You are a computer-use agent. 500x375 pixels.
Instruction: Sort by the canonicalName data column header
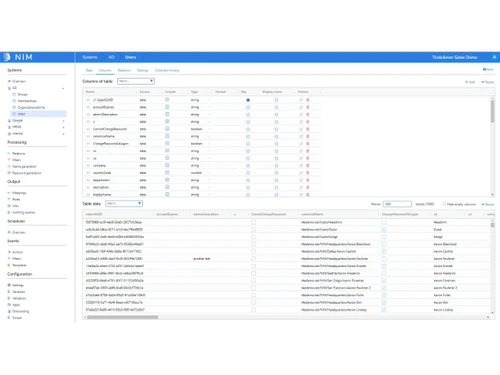312,214
